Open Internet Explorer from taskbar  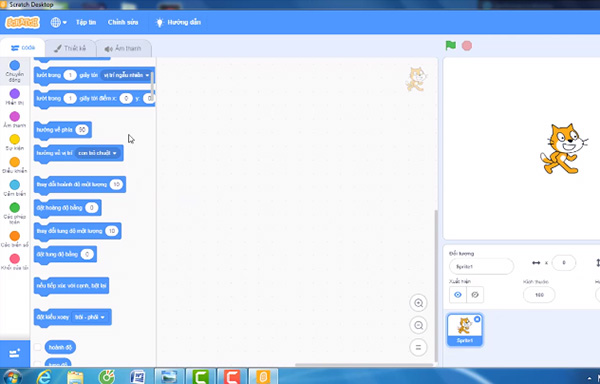click(44, 377)
